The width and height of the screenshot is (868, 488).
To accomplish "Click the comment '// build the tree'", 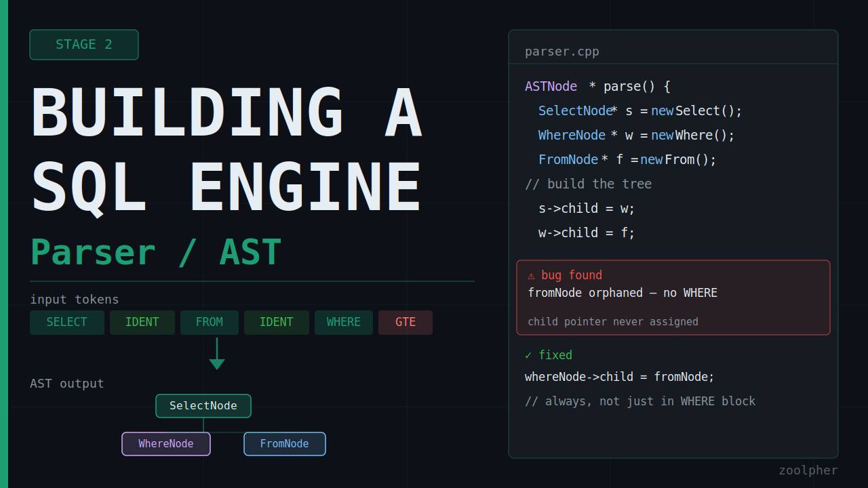I will pos(588,184).
